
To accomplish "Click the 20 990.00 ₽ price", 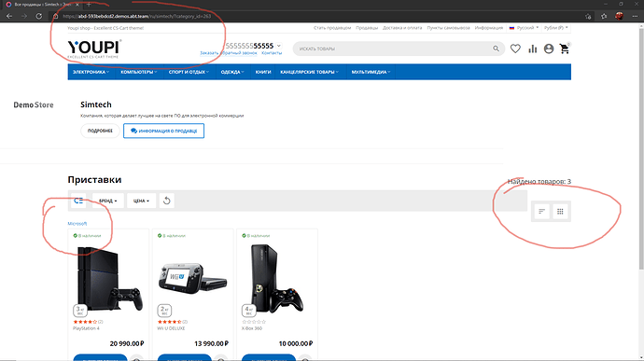I will coord(127,343).
